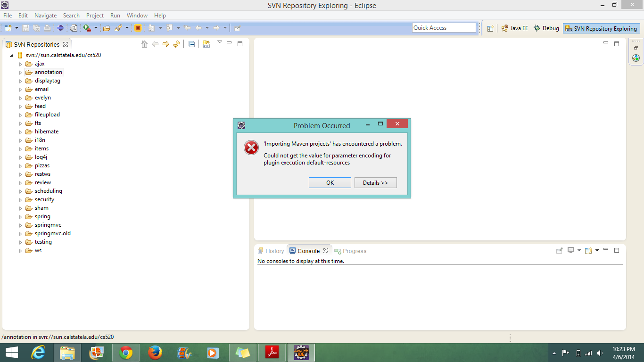Click the New Repository Location SVN icon
The image size is (644, 362).
[206, 44]
